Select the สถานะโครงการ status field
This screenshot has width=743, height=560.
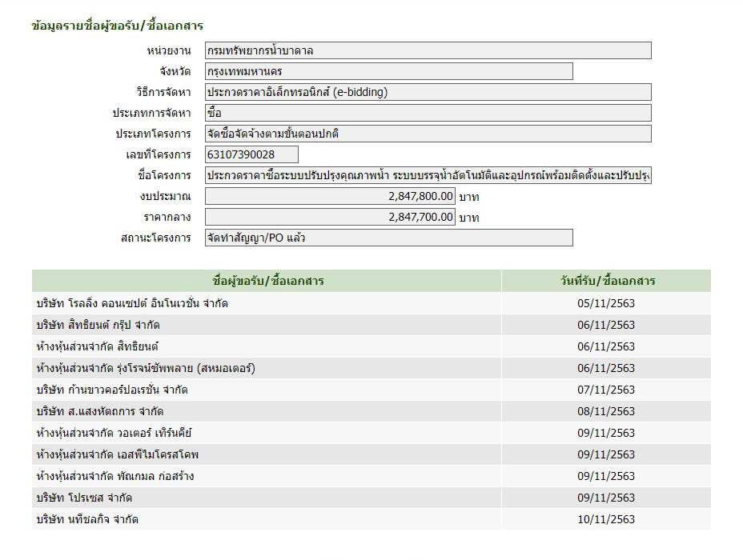click(x=388, y=238)
